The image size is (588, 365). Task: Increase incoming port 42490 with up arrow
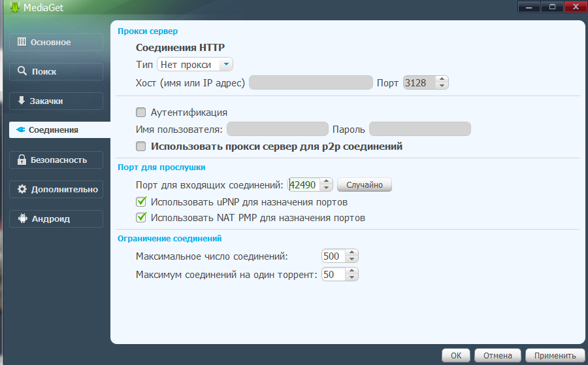click(326, 181)
